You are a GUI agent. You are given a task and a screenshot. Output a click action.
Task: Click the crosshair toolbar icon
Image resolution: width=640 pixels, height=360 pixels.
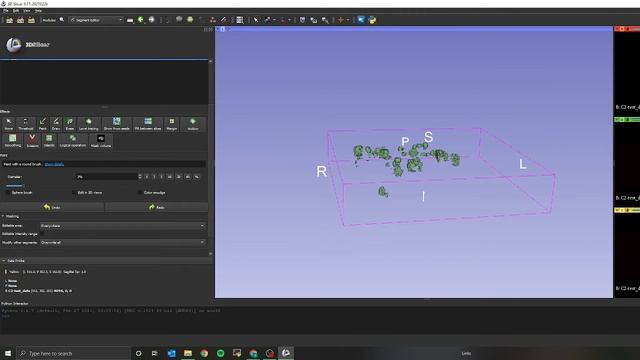click(x=340, y=20)
